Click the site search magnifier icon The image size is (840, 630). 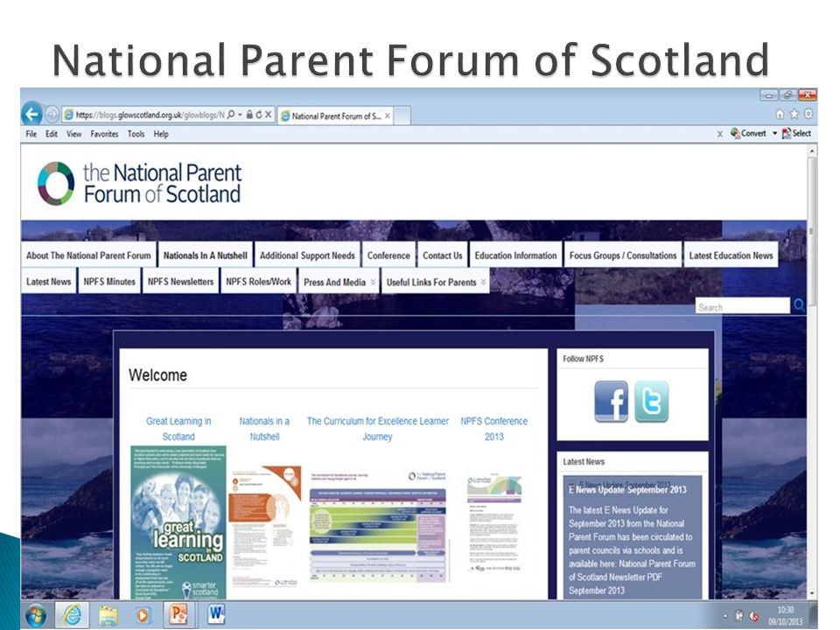(x=799, y=305)
